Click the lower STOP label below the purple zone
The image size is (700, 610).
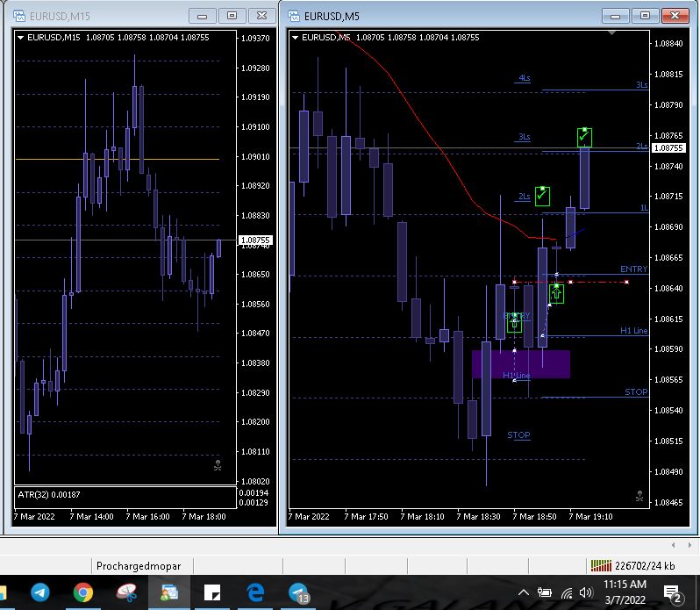click(518, 435)
